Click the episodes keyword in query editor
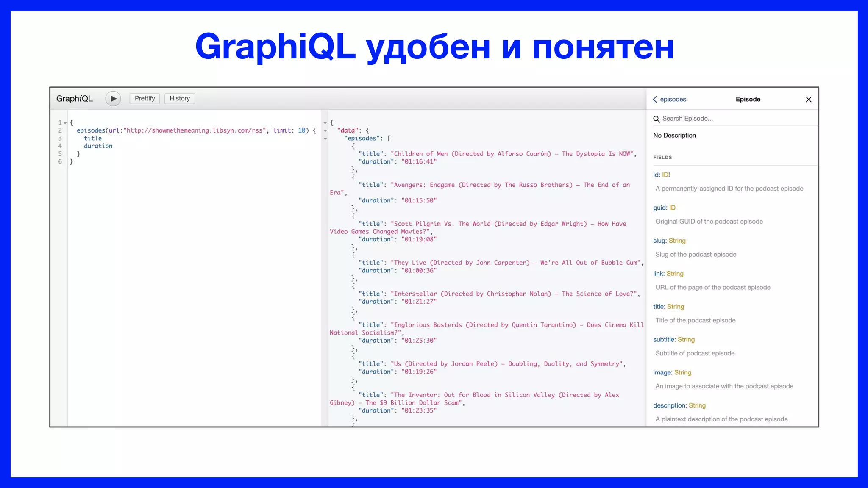This screenshot has height=488, width=868. point(91,130)
